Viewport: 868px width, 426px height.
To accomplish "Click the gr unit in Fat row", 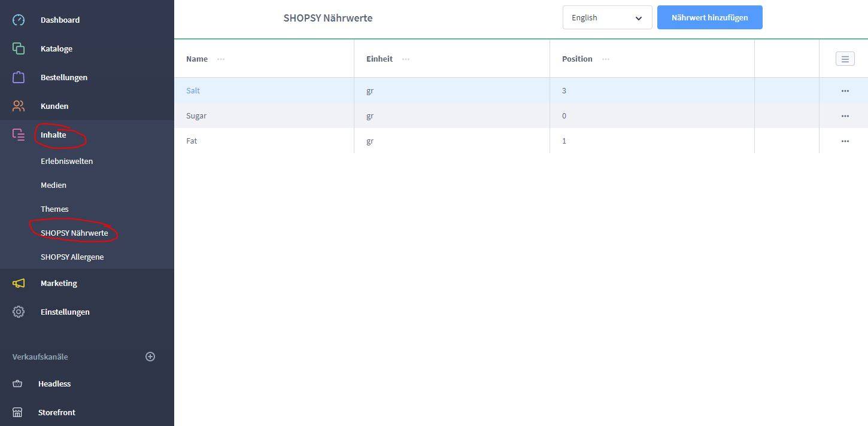I will [x=370, y=141].
